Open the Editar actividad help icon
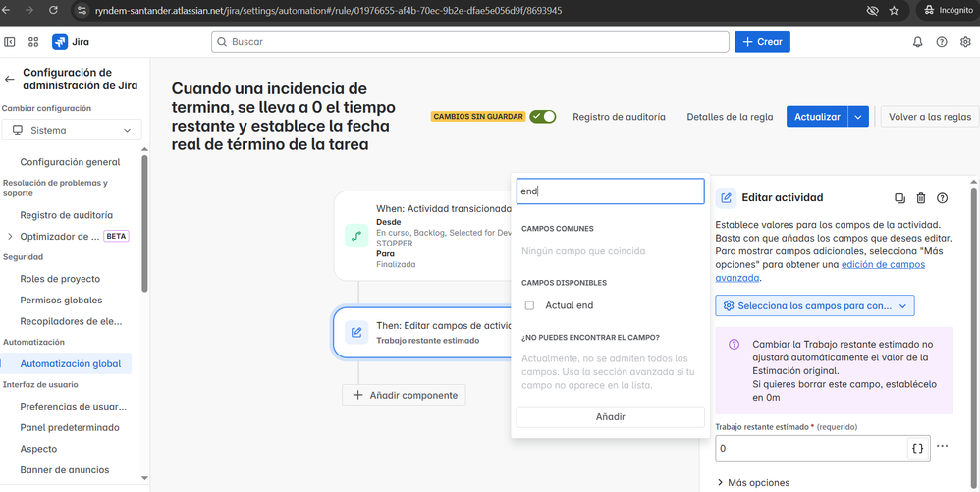Screen dimensions: 980x492 click(x=942, y=198)
